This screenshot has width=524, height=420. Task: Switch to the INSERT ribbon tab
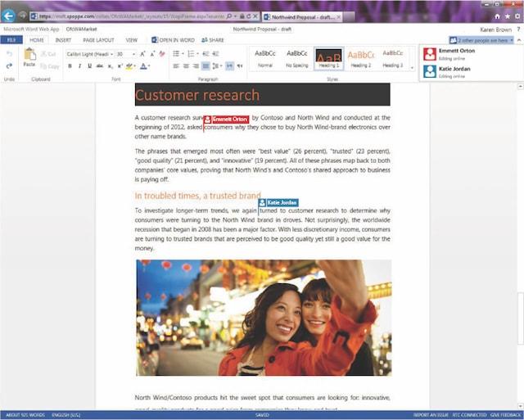63,39
